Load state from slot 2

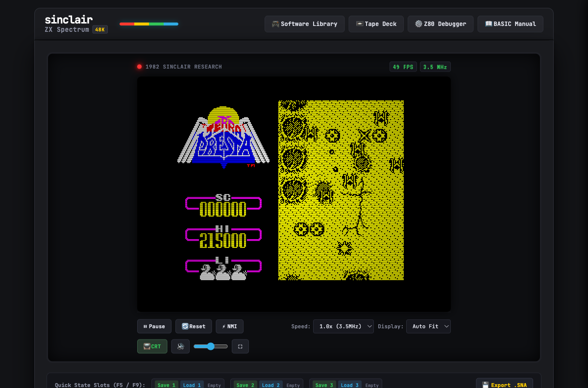[x=271, y=385]
